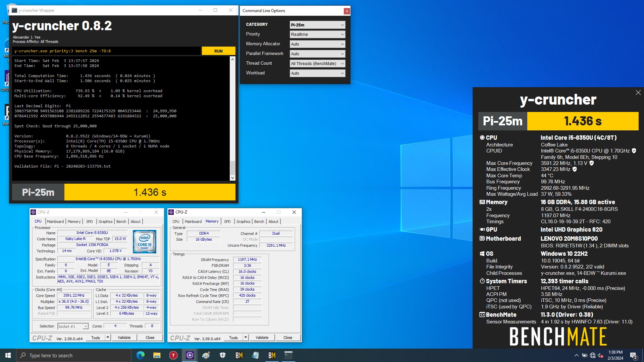Screen dimensions: 644x362
Task: Click the network globe icon in system tray
Action: pos(593,356)
